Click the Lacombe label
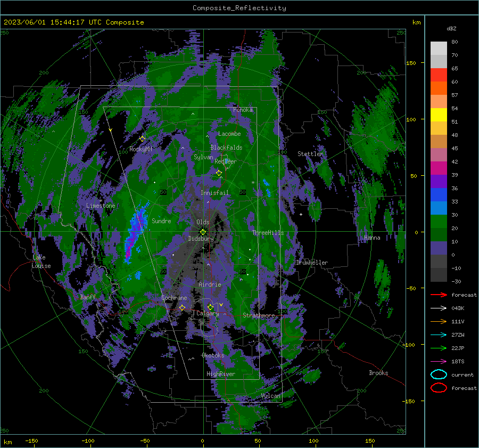Viewport: 479px width, 448px height. 229,134
